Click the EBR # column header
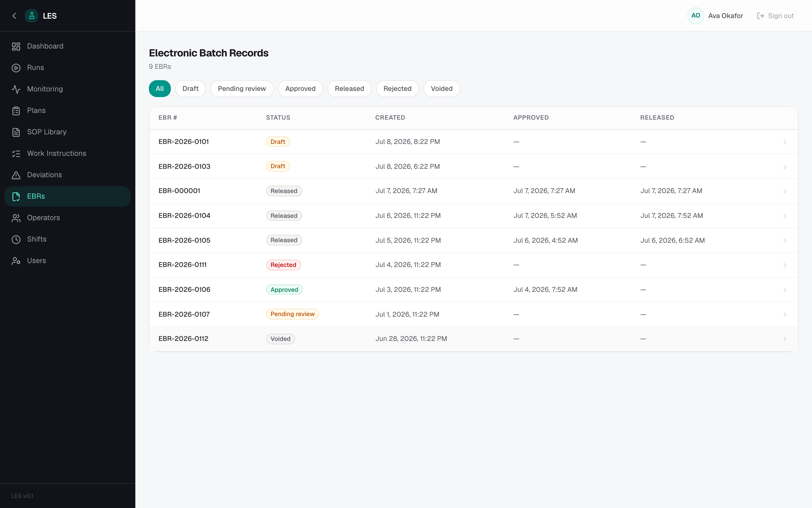The image size is (812, 508). click(x=168, y=118)
